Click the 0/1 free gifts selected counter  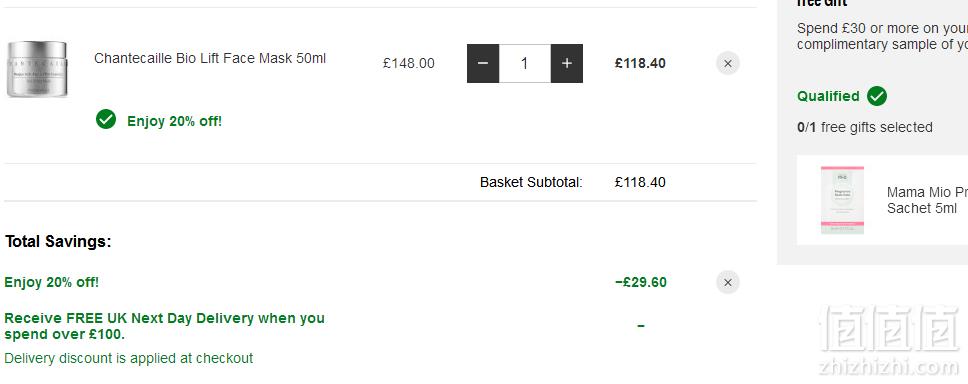click(x=864, y=127)
